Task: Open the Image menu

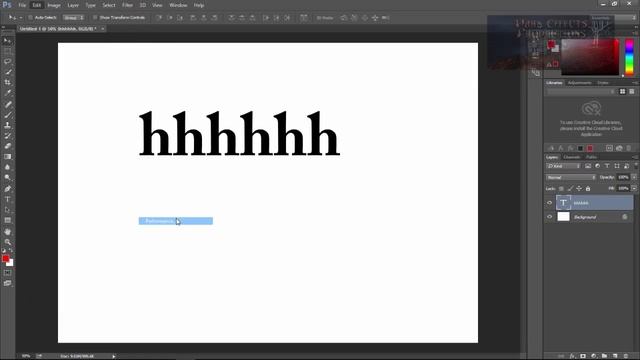Action: click(53, 5)
